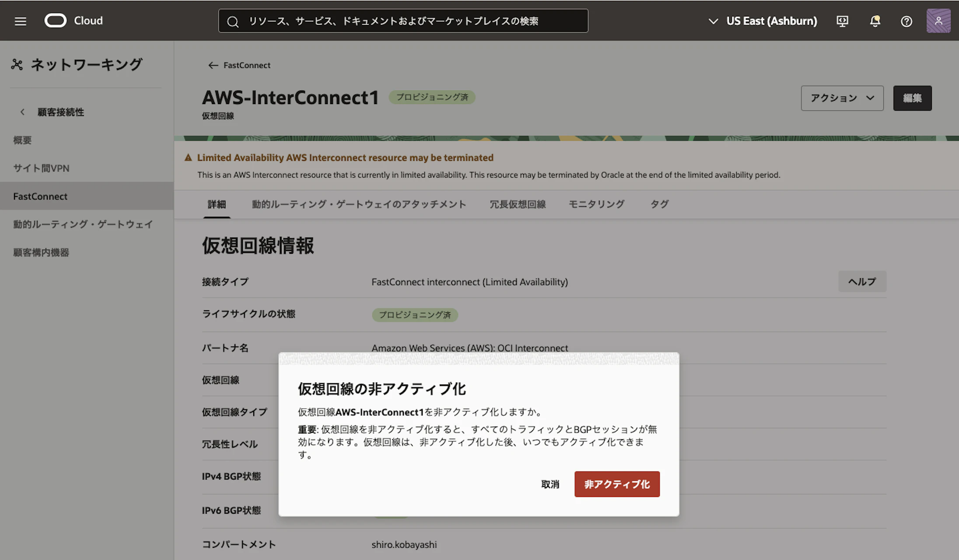Click the AWS-InterConnect1 page title
The image size is (959, 560).
290,98
